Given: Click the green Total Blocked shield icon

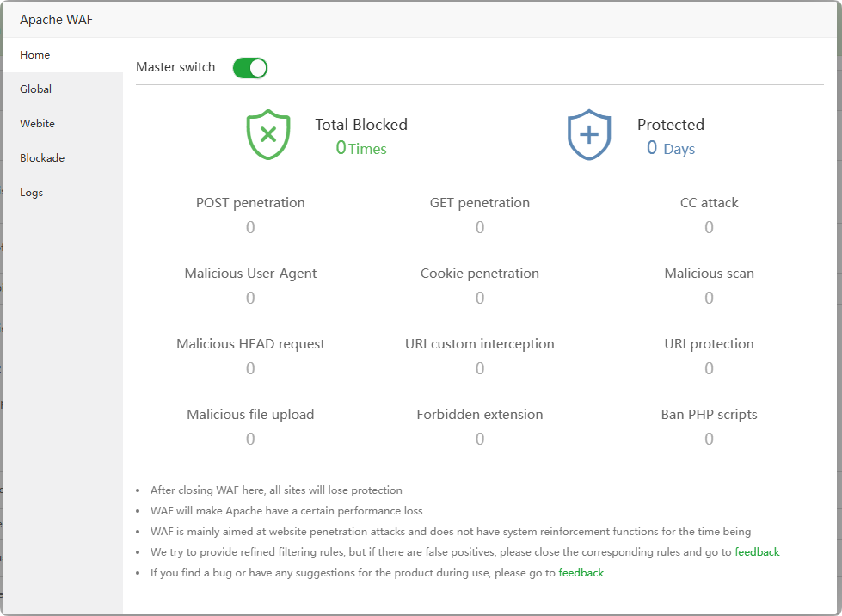Looking at the screenshot, I should point(268,135).
